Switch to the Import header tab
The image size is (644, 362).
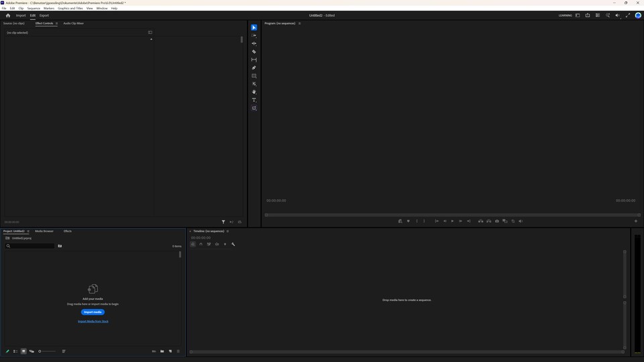pyautogui.click(x=21, y=15)
